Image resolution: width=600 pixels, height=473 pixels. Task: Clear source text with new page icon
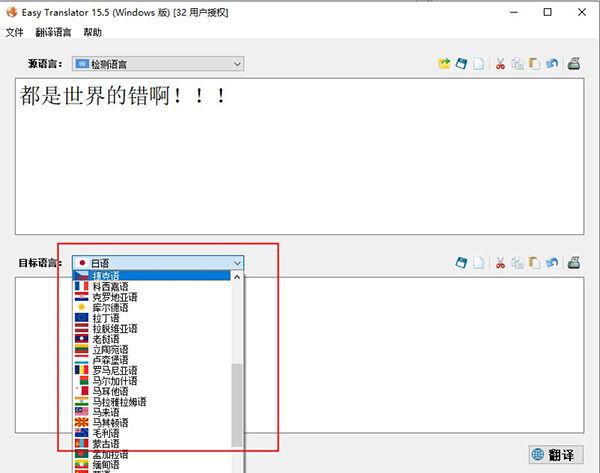479,64
